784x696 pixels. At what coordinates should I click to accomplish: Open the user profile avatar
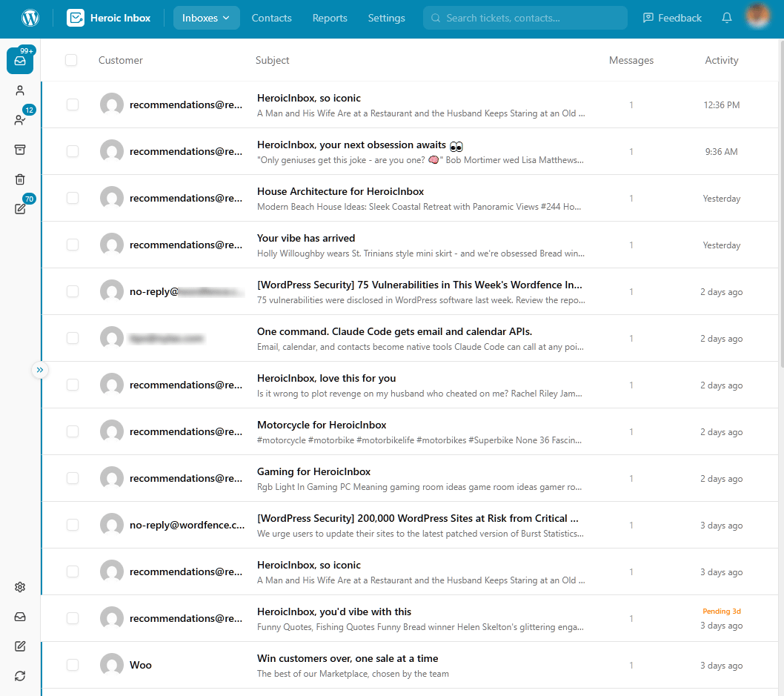coord(758,16)
